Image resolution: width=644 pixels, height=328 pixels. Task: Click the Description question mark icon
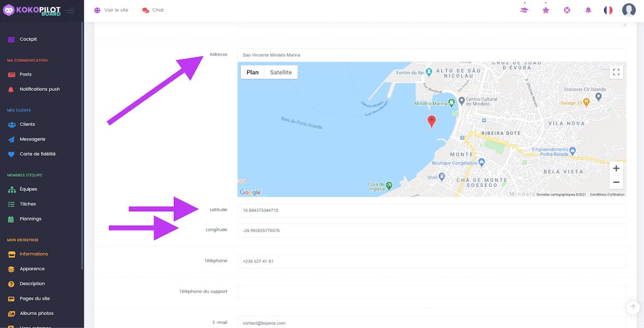11,284
